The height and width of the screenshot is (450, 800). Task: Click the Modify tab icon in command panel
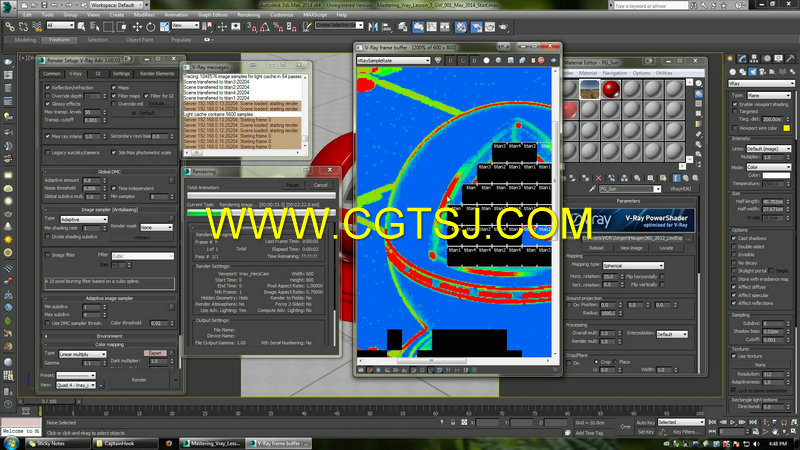742,59
